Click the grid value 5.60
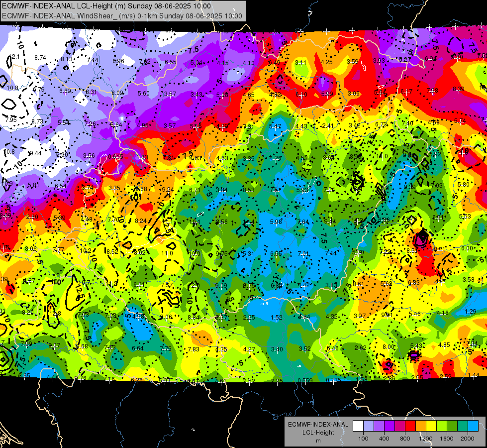The width and height of the screenshot is (487, 448). (x=143, y=93)
